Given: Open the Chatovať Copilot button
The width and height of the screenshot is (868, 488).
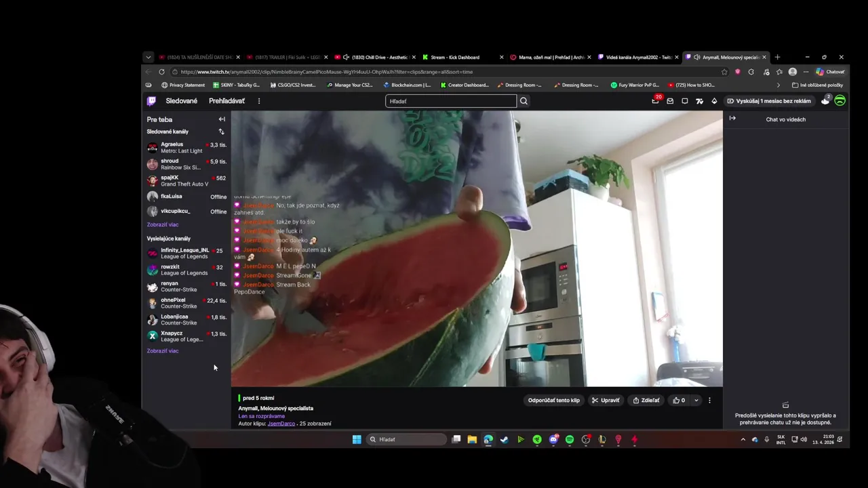Looking at the screenshot, I should (x=830, y=72).
